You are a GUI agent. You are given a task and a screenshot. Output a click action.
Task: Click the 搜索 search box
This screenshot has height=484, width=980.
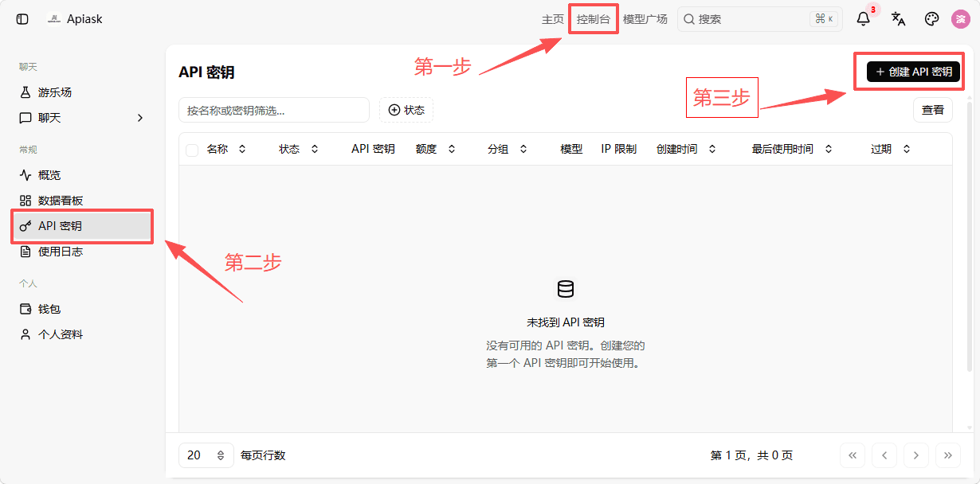pyautogui.click(x=760, y=19)
